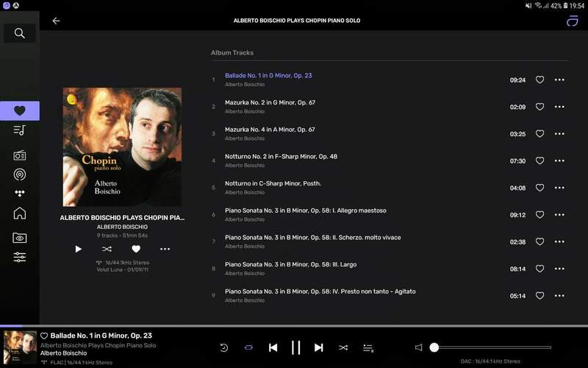Open the podcasts icon in sidebar
588x368 pixels.
(20, 174)
